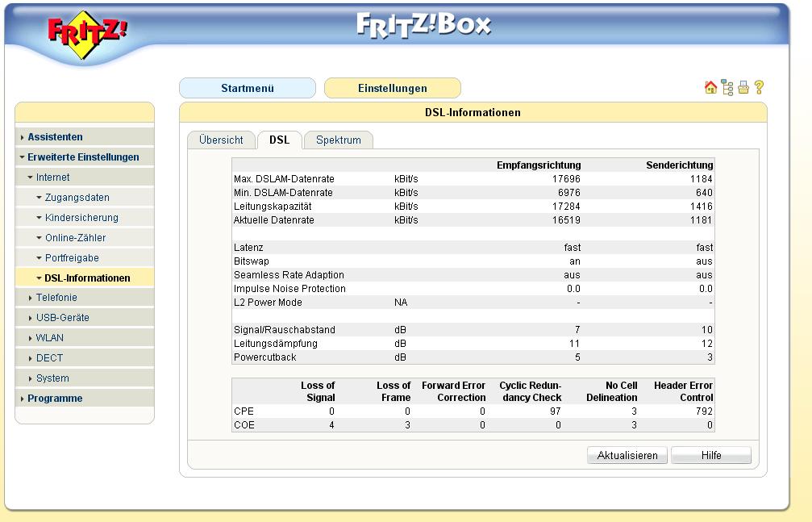Click the Latenz row label
Viewport: 812px width, 522px height.
248,248
